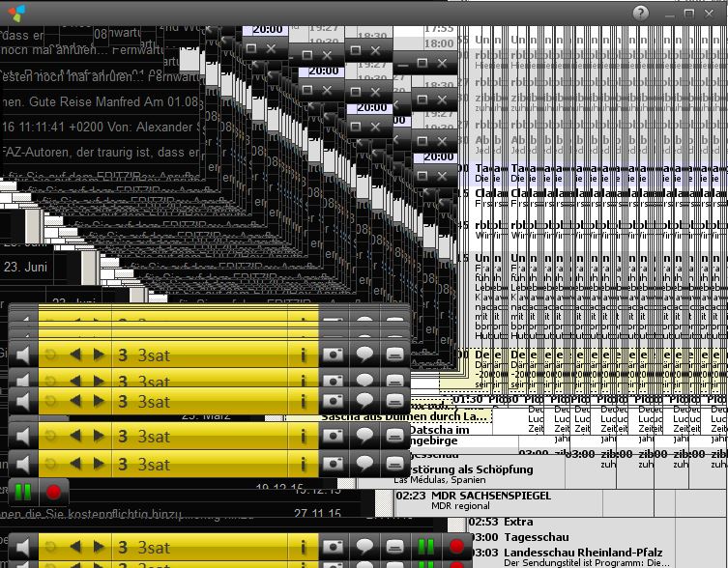Screen dimensions: 728x568
Task: Switch to previous channel in 3sat toolbar containing pause button
Action: click(x=75, y=547)
